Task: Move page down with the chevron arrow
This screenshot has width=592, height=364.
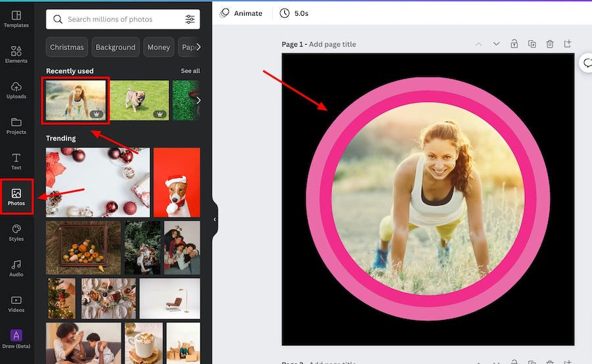Action: click(496, 44)
